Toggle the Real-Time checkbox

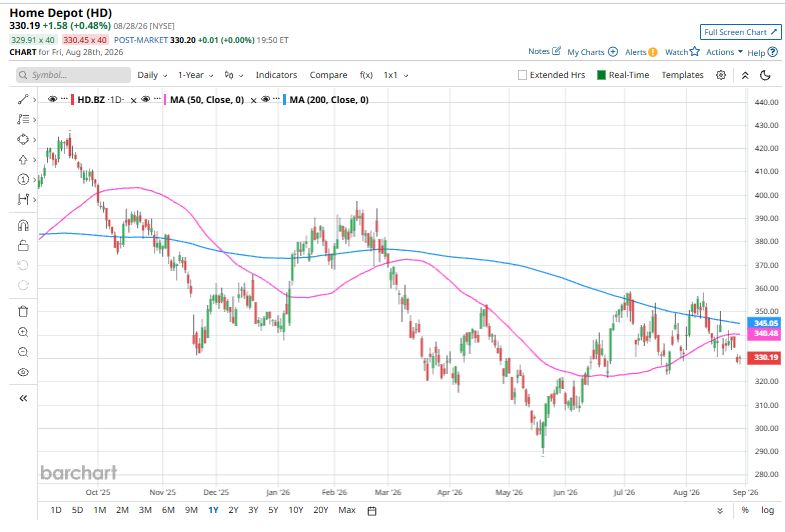tap(601, 75)
